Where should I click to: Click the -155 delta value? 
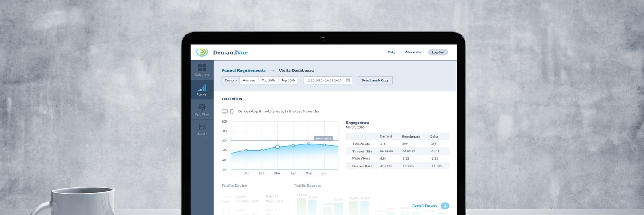[433, 144]
